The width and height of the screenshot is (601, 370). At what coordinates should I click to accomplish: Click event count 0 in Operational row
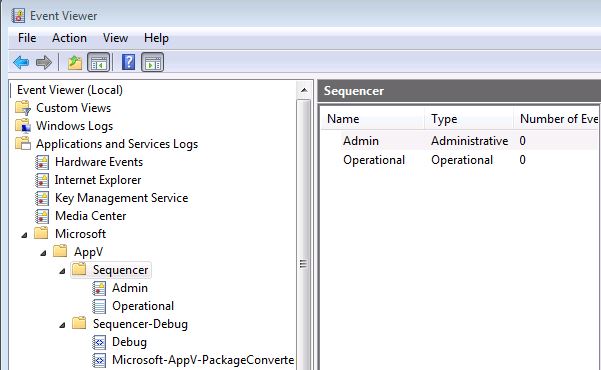(522, 160)
